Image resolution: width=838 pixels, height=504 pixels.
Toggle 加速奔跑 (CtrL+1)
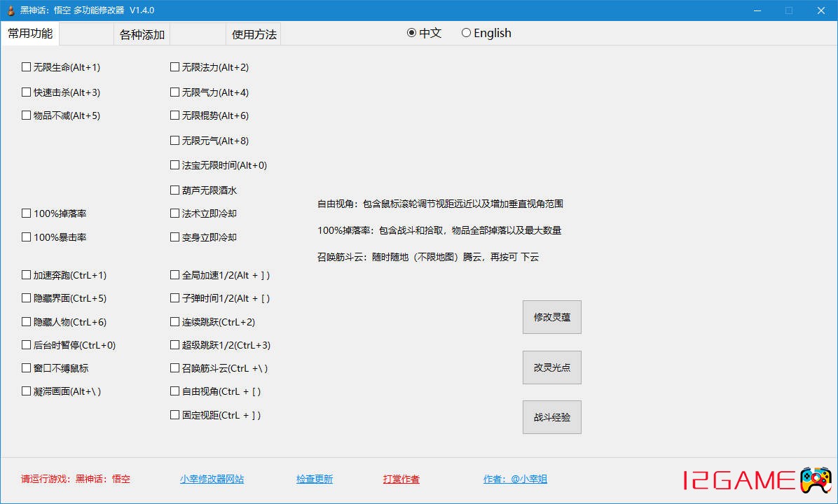point(26,274)
